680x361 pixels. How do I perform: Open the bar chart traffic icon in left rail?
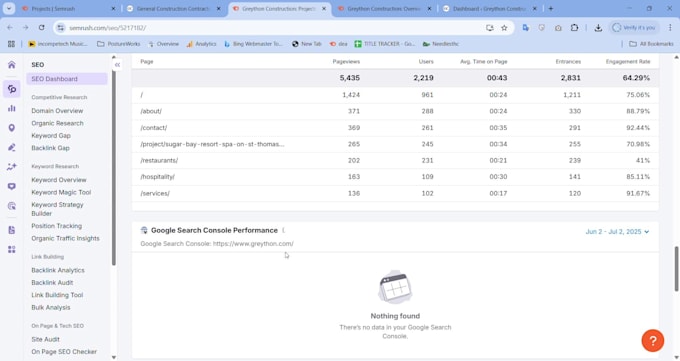(x=12, y=108)
